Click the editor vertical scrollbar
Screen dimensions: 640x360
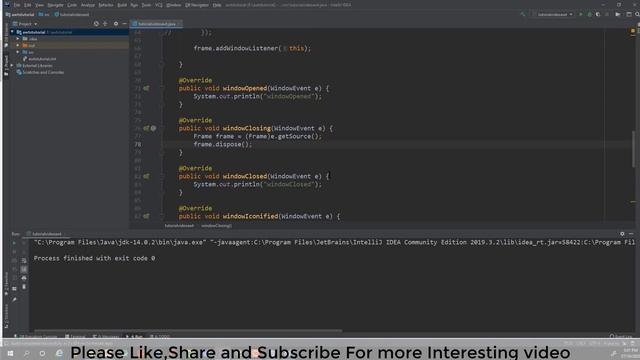tap(633, 149)
